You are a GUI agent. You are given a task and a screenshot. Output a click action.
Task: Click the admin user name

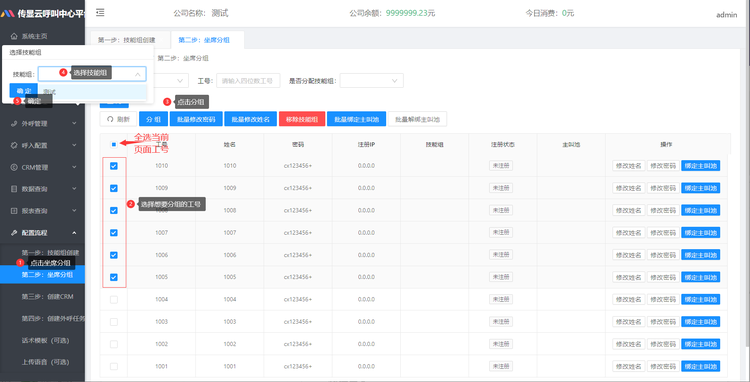point(727,15)
